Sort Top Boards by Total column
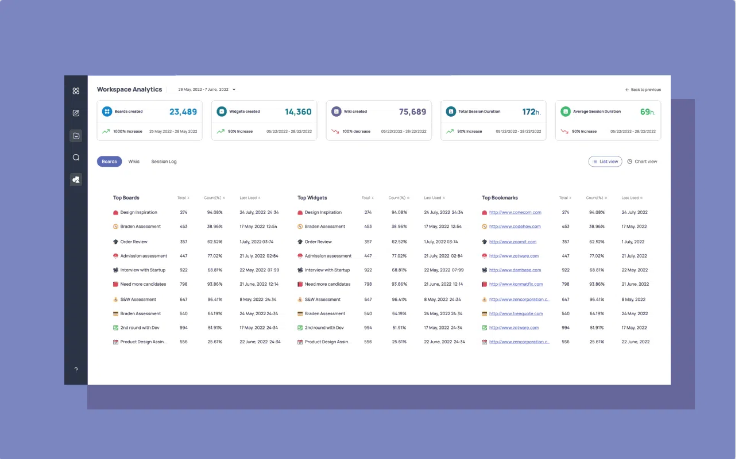 pyautogui.click(x=183, y=198)
